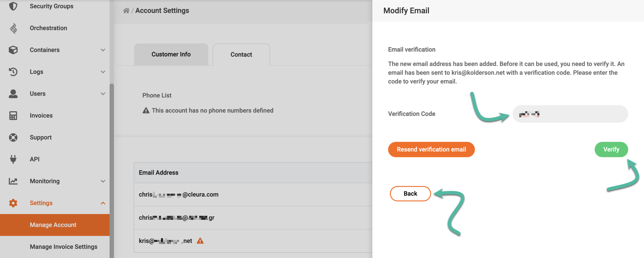Select the Security Groups shield icon
Viewport: 644px width, 258px height.
coord(13,6)
